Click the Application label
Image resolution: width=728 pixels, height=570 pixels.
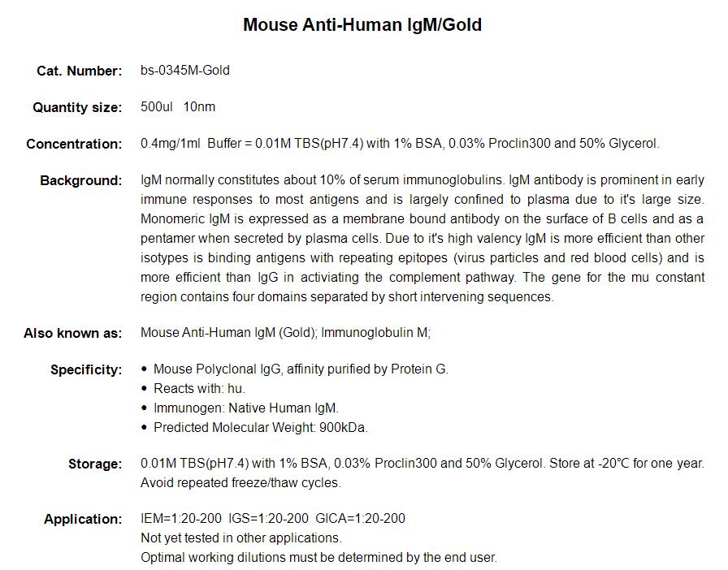83,520
